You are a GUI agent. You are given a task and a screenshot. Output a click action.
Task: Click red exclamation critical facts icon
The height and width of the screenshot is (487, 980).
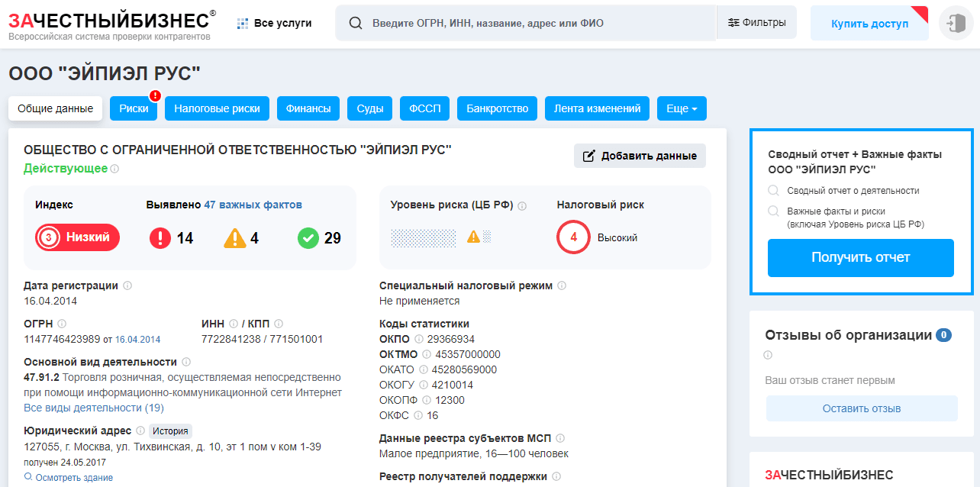(x=160, y=238)
